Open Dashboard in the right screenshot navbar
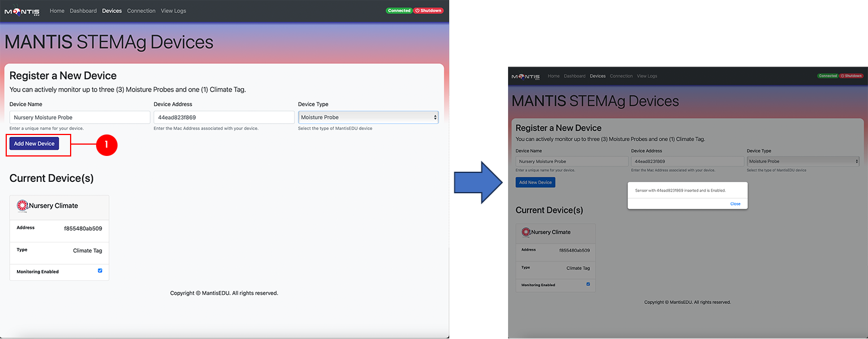Viewport: 868px width, 339px height. [x=575, y=76]
